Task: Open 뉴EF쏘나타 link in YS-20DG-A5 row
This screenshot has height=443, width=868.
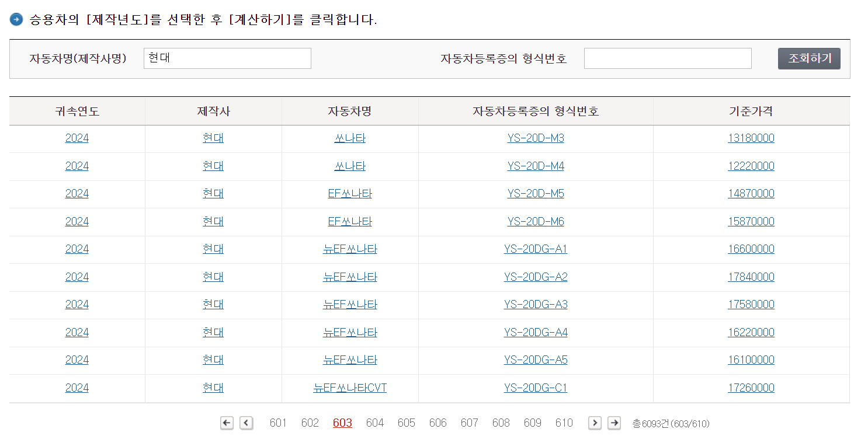Action: pyautogui.click(x=350, y=360)
